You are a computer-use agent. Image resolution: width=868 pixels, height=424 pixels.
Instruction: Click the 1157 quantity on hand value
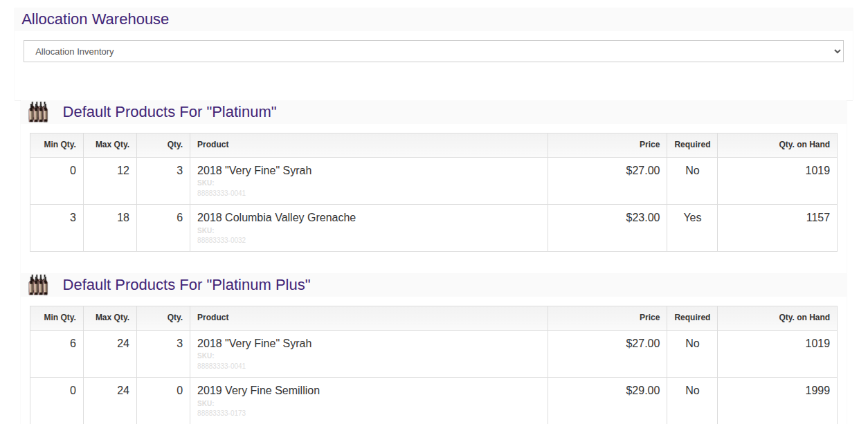coord(817,218)
